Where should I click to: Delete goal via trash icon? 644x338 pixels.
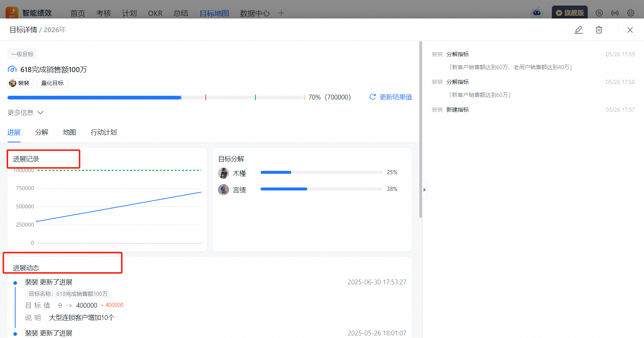[x=599, y=30]
